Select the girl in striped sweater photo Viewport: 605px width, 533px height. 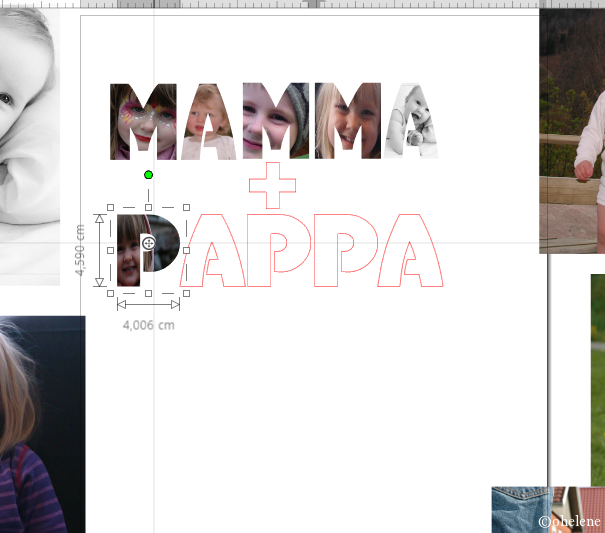click(x=42, y=425)
